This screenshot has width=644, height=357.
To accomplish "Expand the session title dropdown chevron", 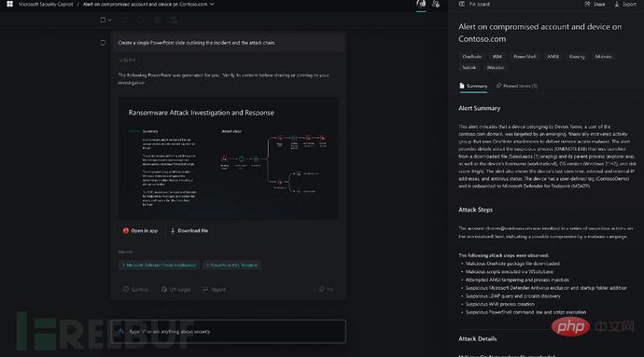I will [212, 4].
